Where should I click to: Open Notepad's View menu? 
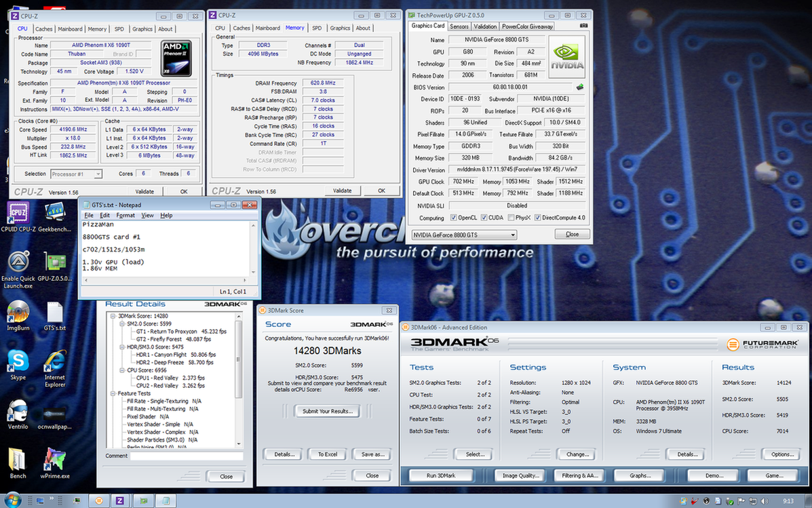click(147, 216)
